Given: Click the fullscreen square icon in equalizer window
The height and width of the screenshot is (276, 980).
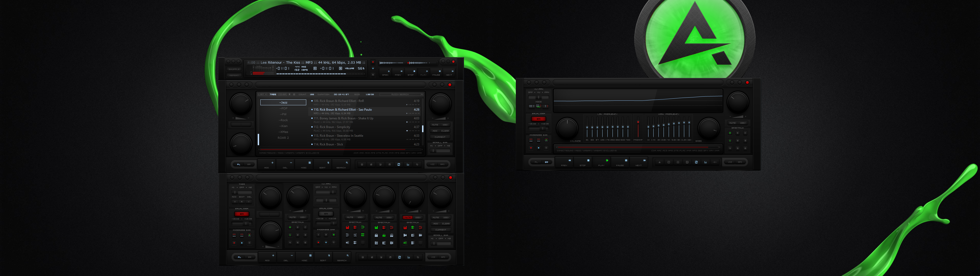Looking at the screenshot, I should tap(687, 162).
